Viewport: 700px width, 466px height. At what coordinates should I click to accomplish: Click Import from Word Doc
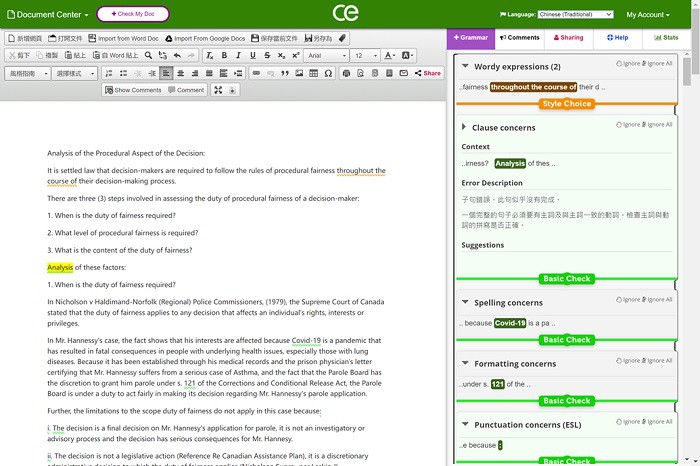[122, 38]
